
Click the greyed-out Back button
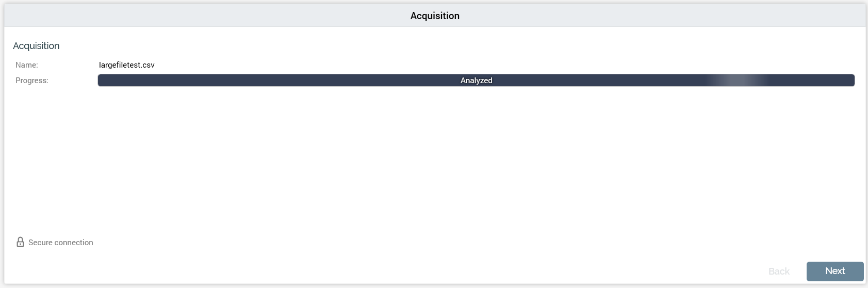click(x=779, y=271)
